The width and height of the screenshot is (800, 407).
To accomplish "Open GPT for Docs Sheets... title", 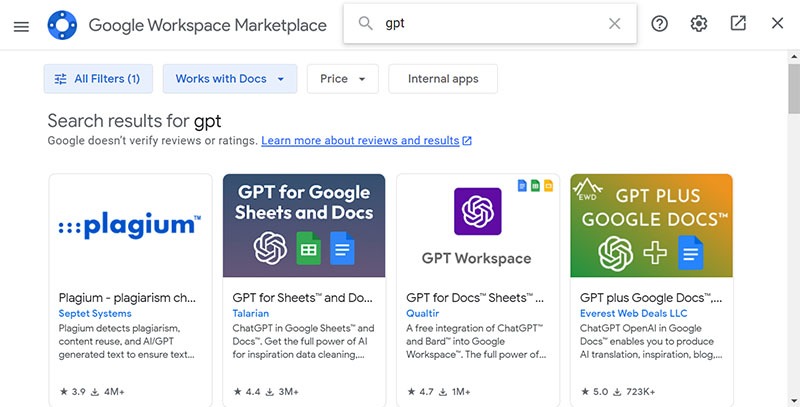I will point(475,298).
